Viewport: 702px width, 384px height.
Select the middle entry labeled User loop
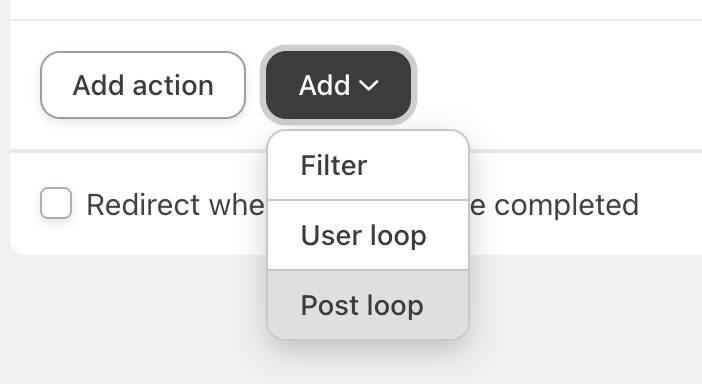click(x=368, y=235)
